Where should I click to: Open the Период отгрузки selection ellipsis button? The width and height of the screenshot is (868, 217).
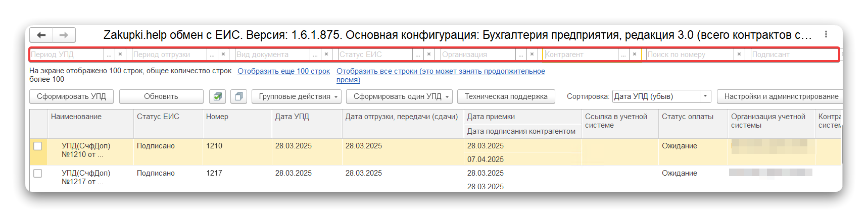[x=213, y=55]
